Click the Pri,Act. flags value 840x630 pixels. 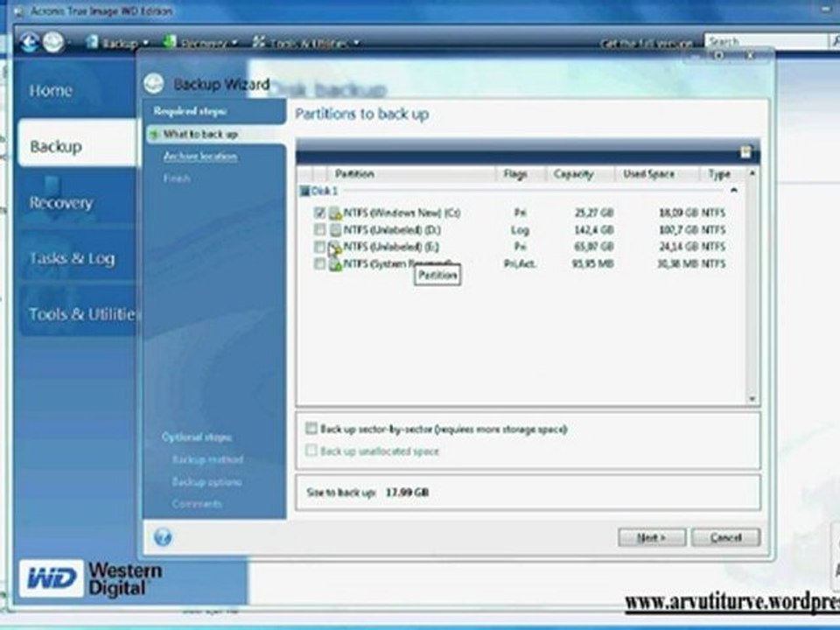coord(520,263)
